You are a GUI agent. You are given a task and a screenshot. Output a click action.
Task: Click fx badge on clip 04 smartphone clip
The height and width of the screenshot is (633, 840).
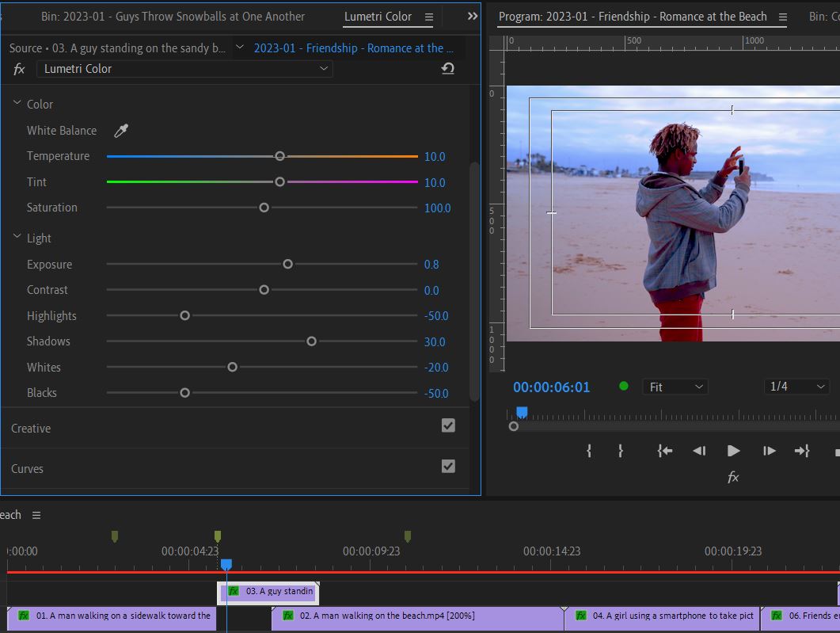pyautogui.click(x=581, y=616)
